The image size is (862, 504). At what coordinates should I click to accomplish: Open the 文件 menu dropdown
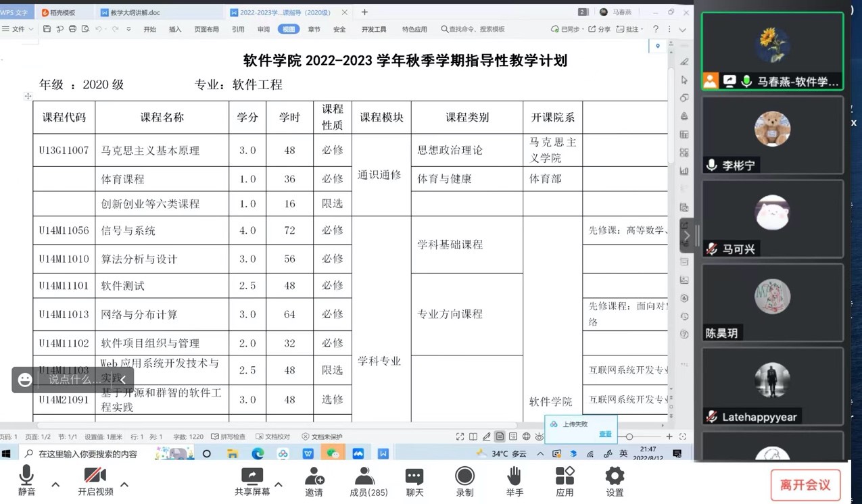tap(18, 29)
